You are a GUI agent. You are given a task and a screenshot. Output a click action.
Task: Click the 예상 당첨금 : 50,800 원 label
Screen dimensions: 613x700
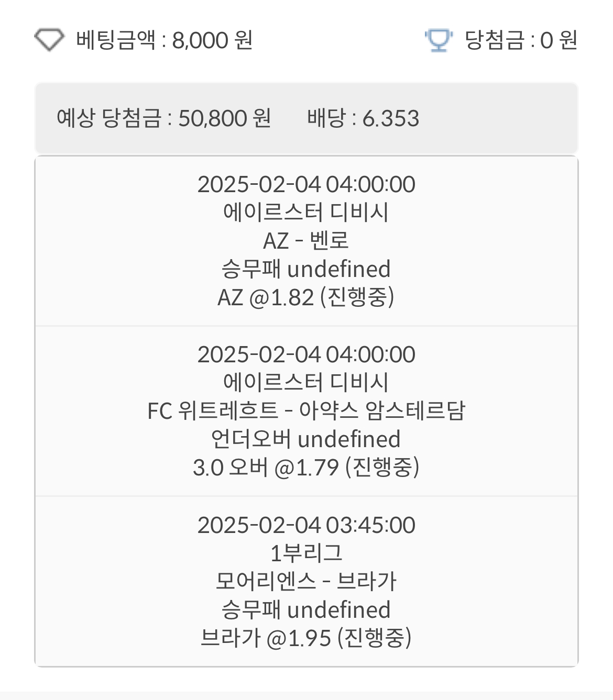pyautogui.click(x=163, y=118)
